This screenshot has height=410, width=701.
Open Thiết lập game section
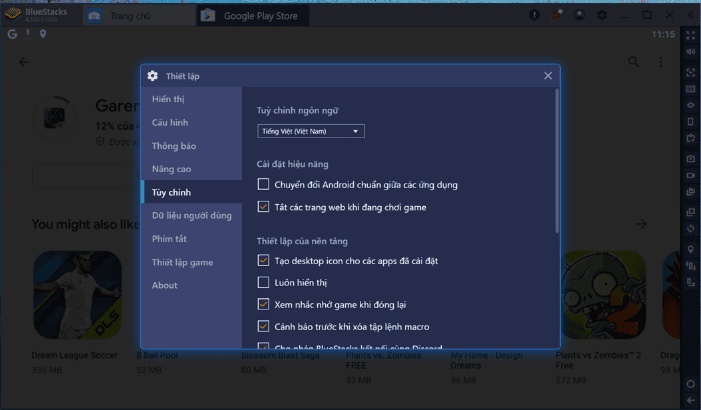(192, 262)
